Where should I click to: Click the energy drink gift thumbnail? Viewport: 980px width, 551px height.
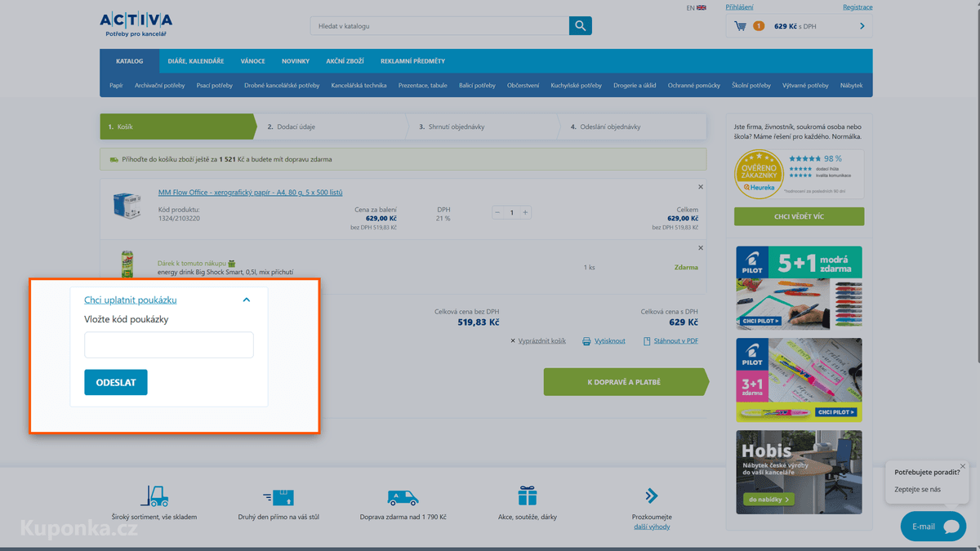(127, 264)
